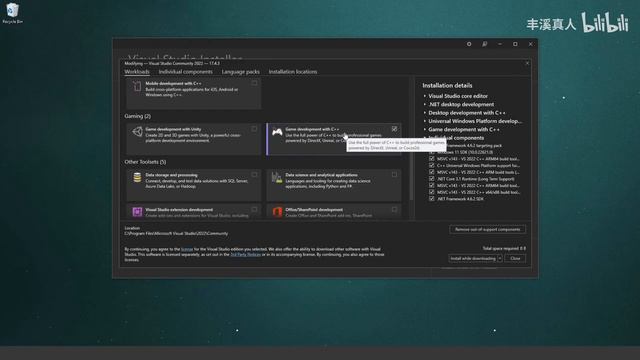Tick Visual Studio extension development checkbox
This screenshot has width=640, height=360.
click(x=254, y=209)
